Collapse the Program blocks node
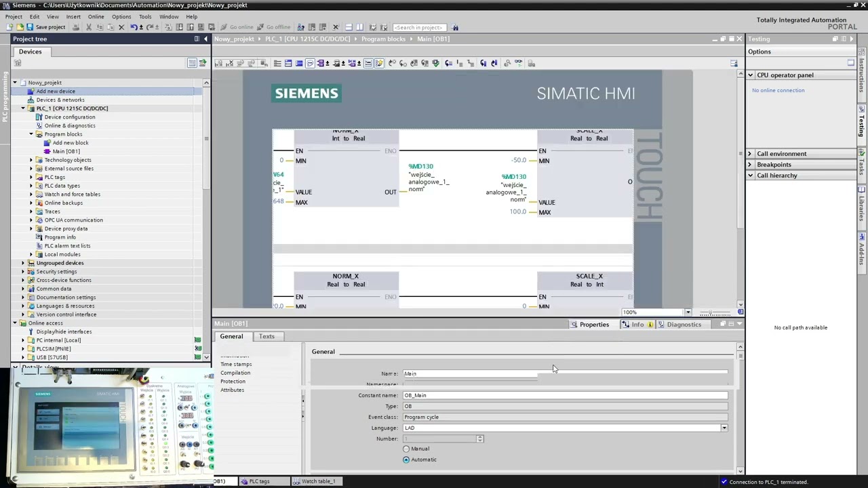The width and height of the screenshot is (868, 488). 31,134
